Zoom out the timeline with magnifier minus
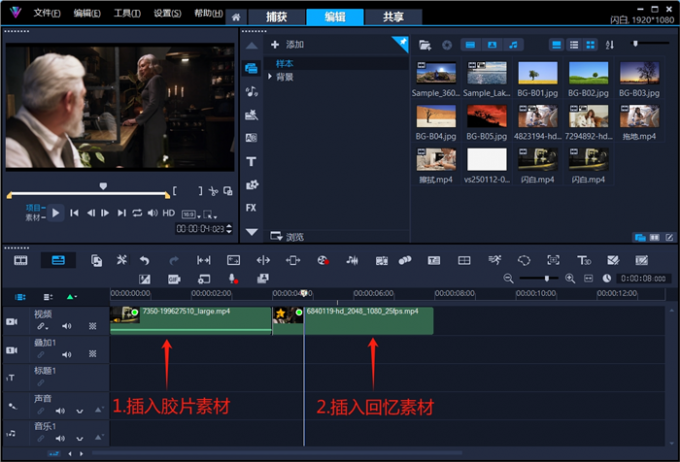680x462 pixels. pos(508,279)
